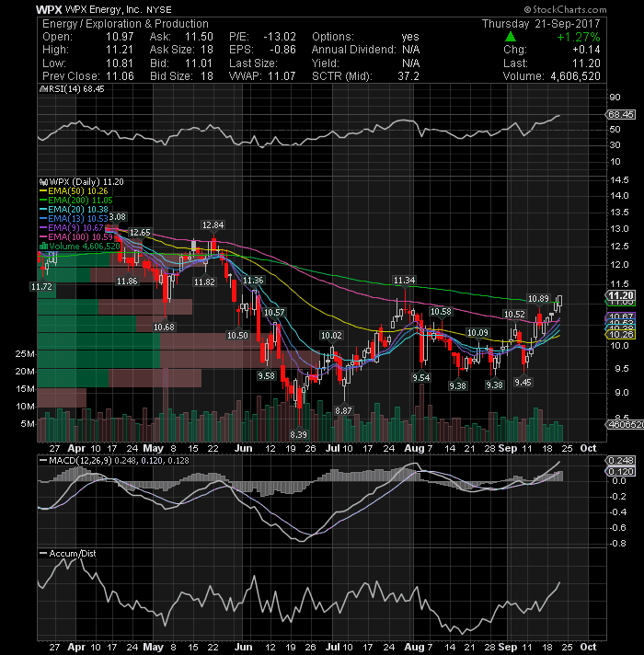
Task: Click the 10.09 price annotation
Action: pyautogui.click(x=477, y=333)
